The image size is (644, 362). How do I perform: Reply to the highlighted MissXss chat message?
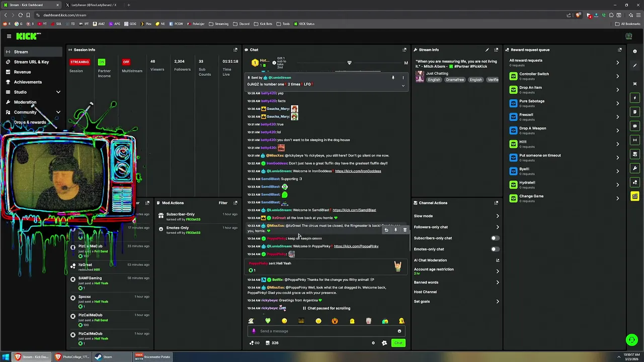tap(386, 230)
